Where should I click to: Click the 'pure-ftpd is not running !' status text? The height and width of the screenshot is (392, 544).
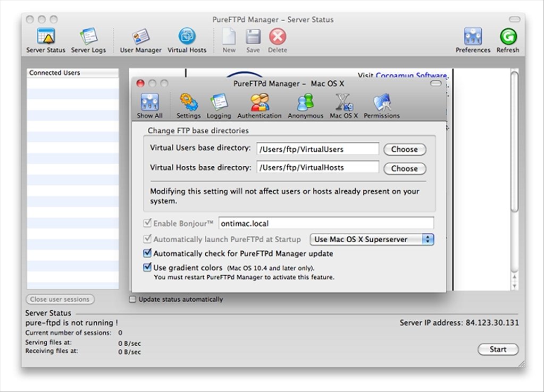[71, 322]
